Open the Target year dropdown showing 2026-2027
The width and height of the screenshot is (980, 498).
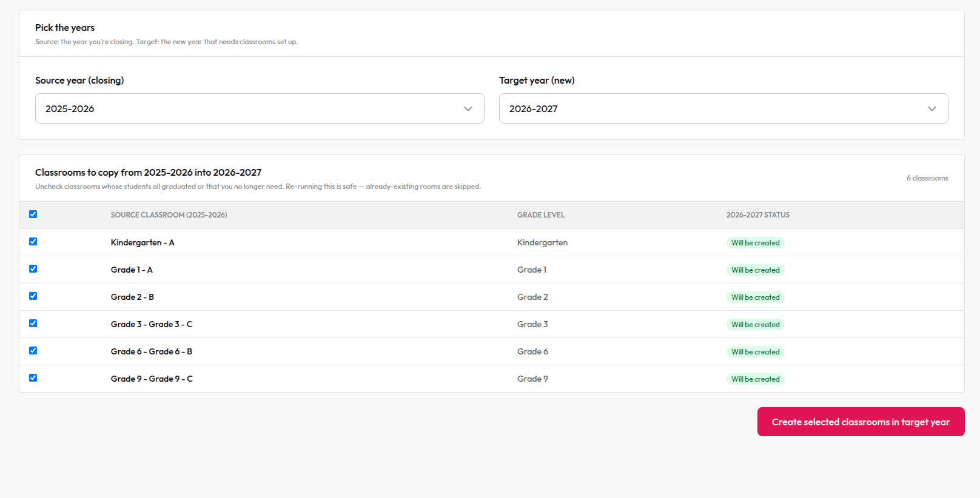723,108
